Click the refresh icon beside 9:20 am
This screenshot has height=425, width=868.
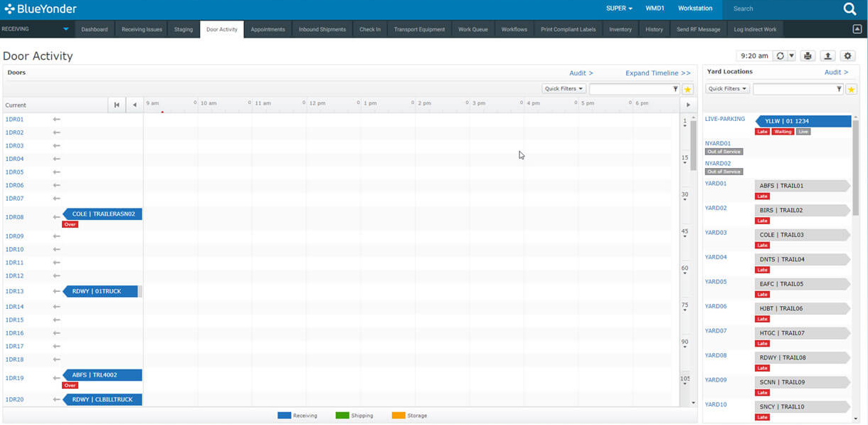pos(780,56)
